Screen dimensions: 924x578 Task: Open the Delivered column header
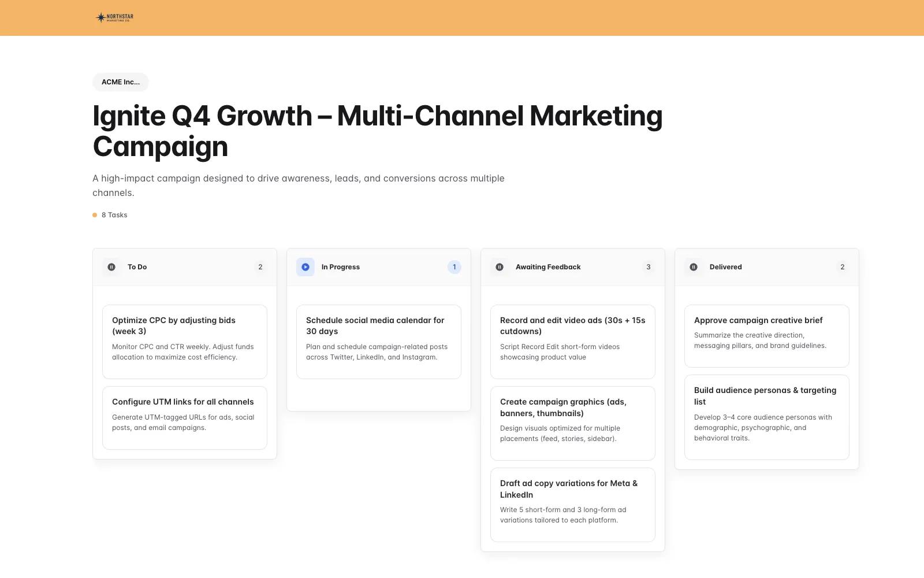click(725, 267)
